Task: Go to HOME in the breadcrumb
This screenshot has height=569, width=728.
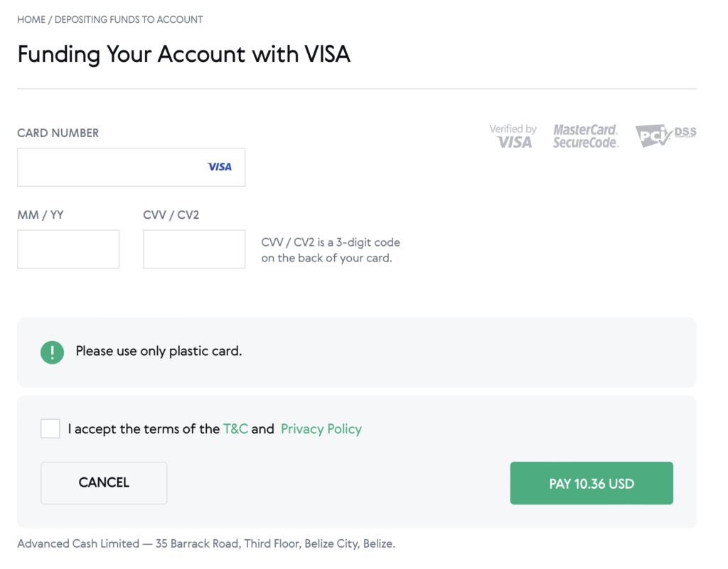Action: pyautogui.click(x=31, y=20)
